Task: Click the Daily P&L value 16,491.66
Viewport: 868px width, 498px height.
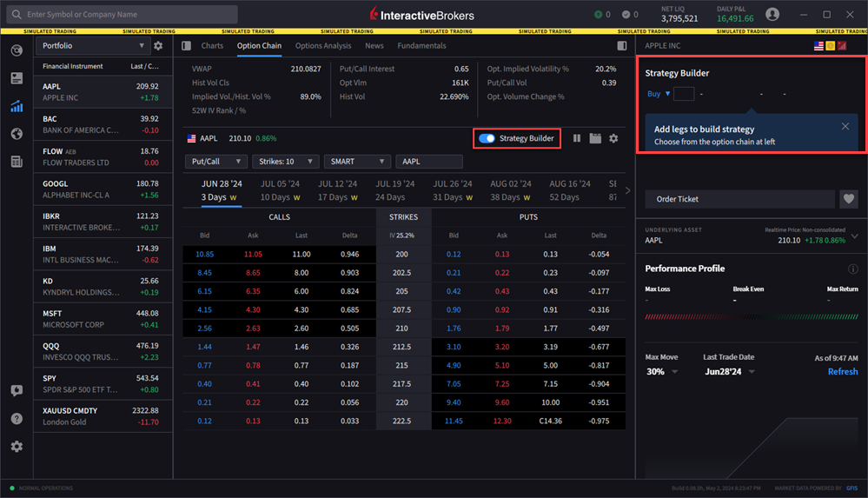Action: (x=735, y=18)
